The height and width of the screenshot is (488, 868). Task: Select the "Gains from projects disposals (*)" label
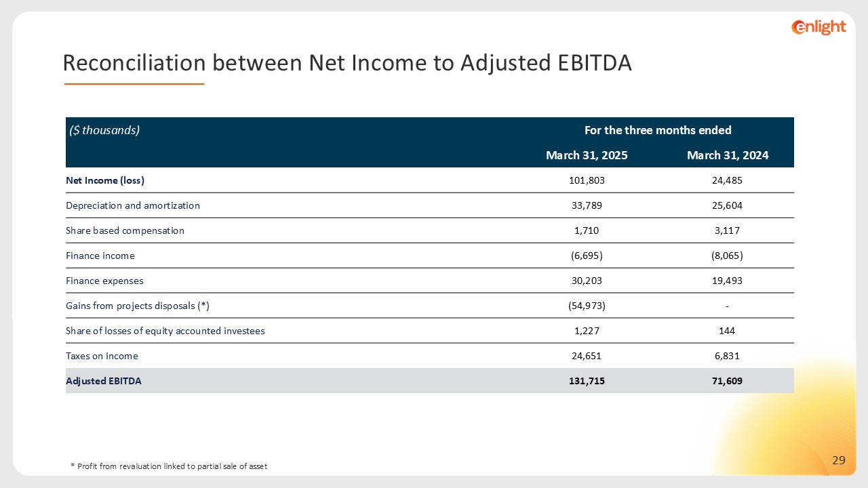(138, 306)
